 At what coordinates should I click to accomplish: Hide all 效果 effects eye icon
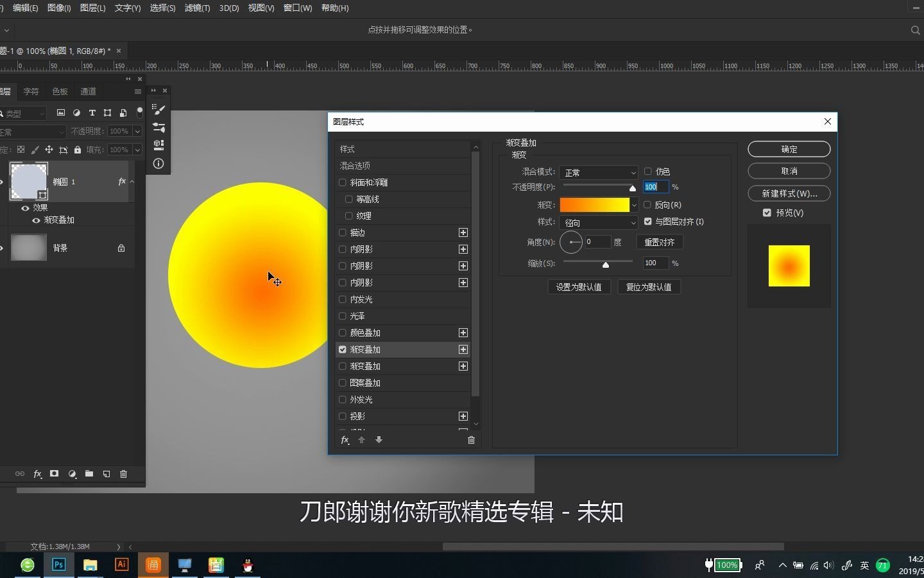tap(25, 208)
